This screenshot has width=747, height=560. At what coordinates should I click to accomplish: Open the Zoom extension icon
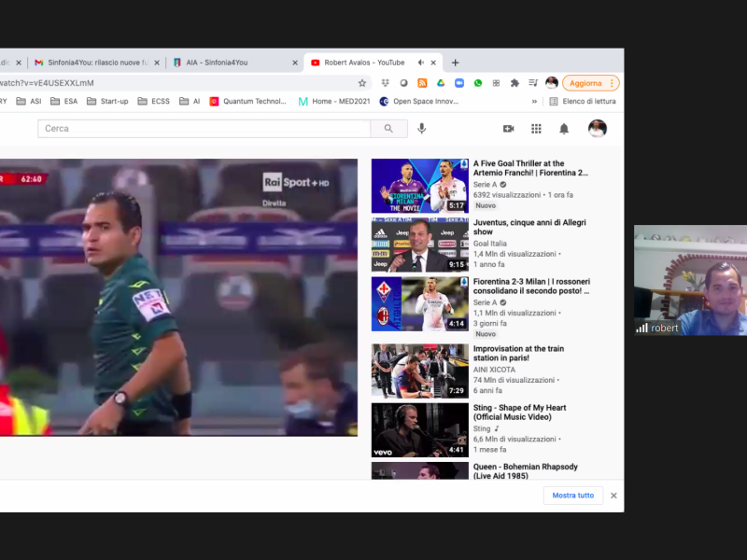pyautogui.click(x=459, y=83)
